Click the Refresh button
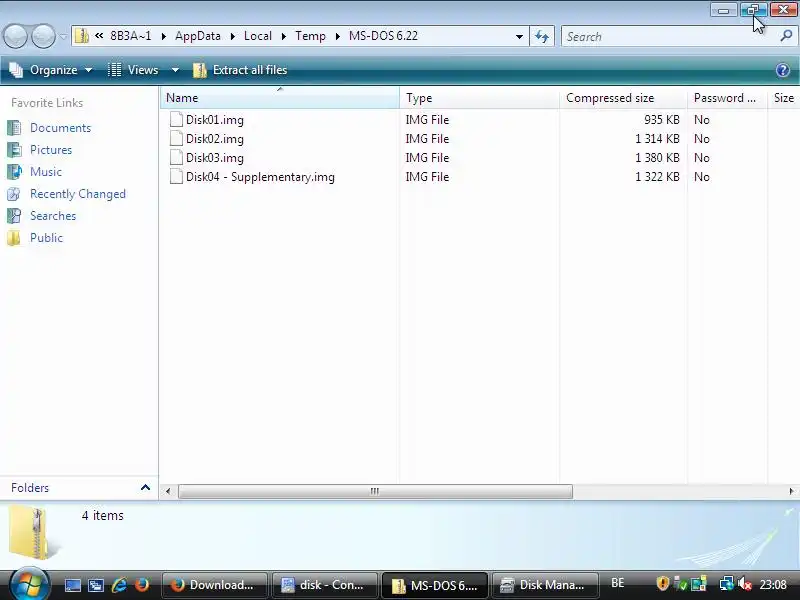800x600 pixels. click(x=542, y=36)
